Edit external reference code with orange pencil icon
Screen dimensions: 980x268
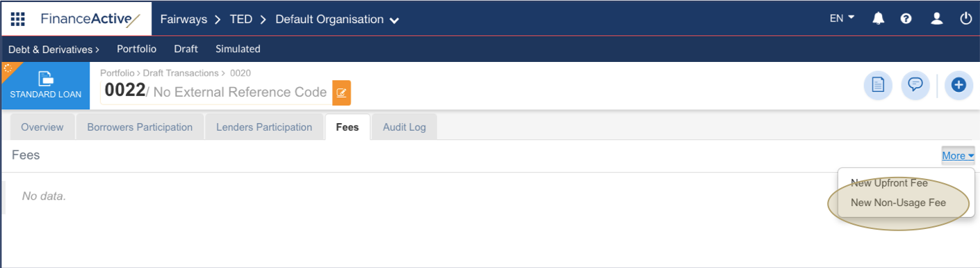point(341,92)
